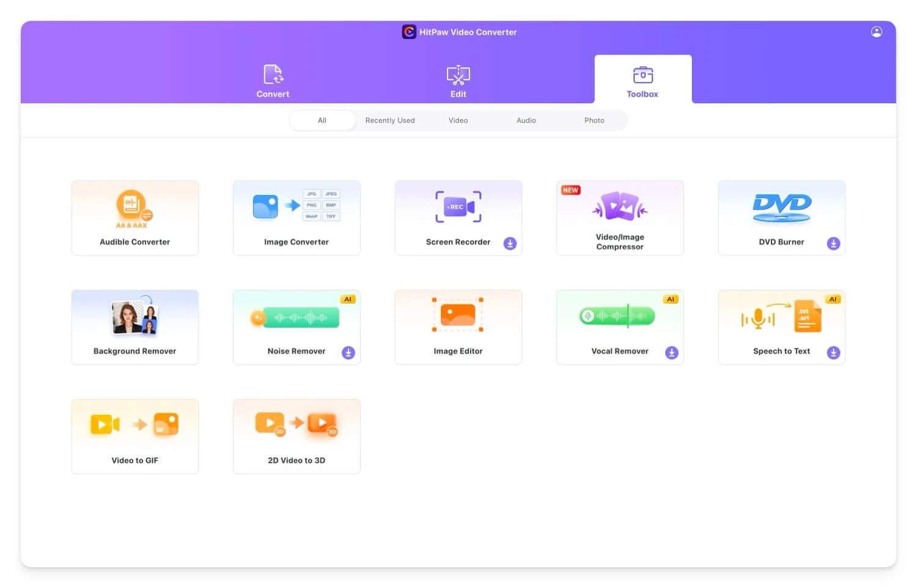Filter toolbox by Audio category
The width and height of the screenshot is (917, 588).
pos(526,120)
